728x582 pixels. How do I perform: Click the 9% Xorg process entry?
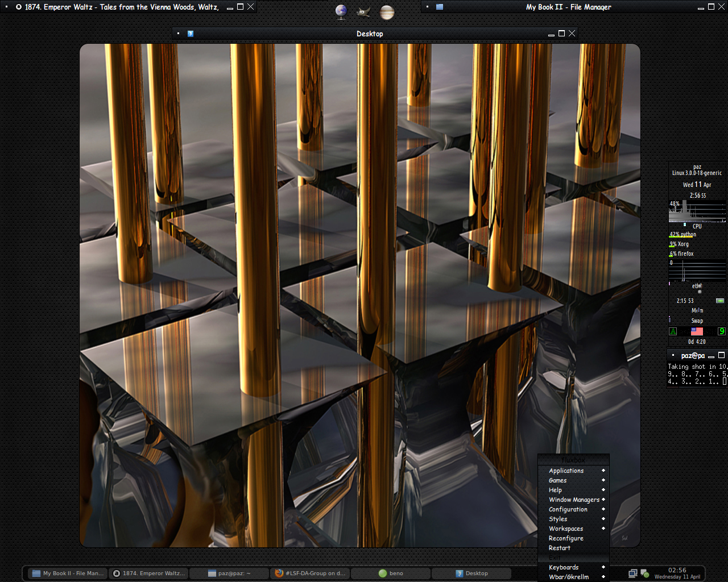(679, 244)
